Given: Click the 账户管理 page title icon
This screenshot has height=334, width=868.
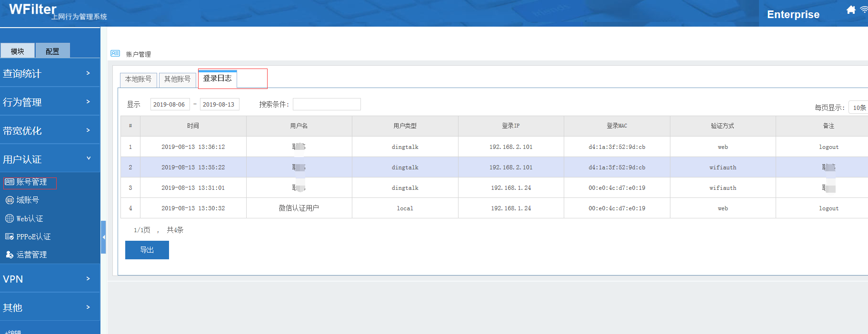Looking at the screenshot, I should click(x=115, y=53).
